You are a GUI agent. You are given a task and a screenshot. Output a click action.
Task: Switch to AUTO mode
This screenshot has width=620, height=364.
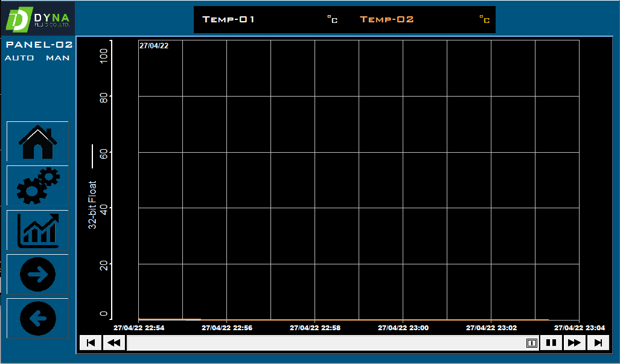click(15, 58)
